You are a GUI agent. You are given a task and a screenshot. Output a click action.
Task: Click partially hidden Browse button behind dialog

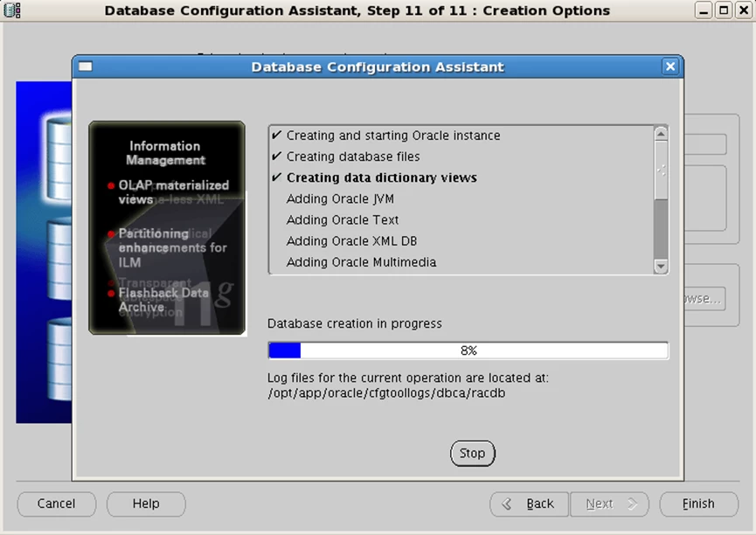(704, 299)
